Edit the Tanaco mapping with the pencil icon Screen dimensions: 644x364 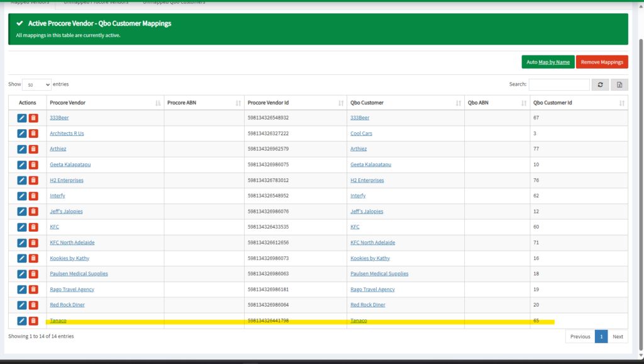click(x=22, y=321)
